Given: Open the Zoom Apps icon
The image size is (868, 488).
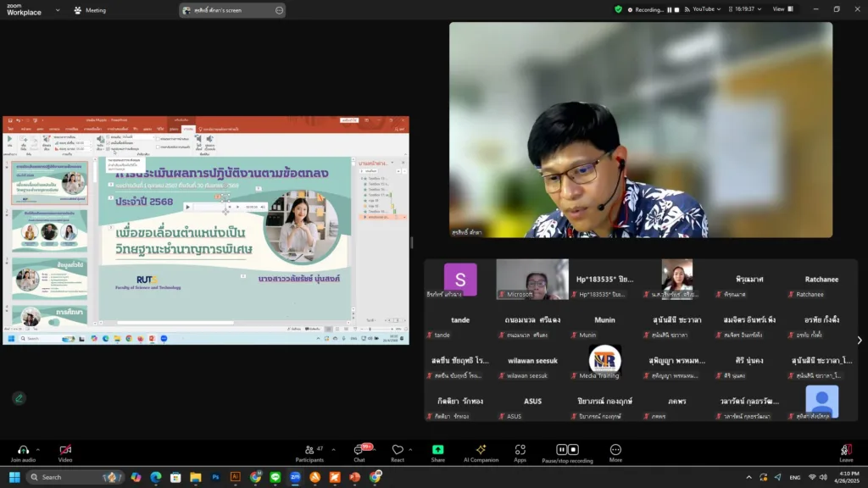Looking at the screenshot, I should point(520,450).
